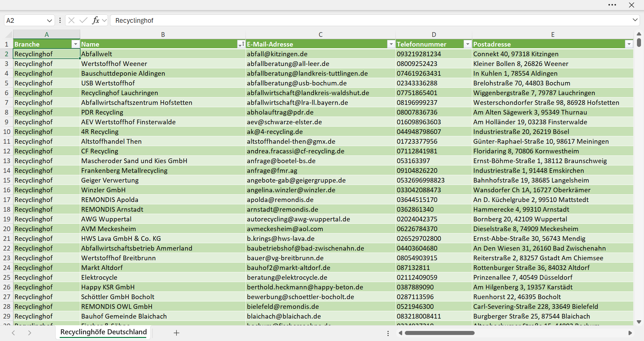Select cell Abfallwirtschaftsbetrieb Ammerland

coord(163,248)
